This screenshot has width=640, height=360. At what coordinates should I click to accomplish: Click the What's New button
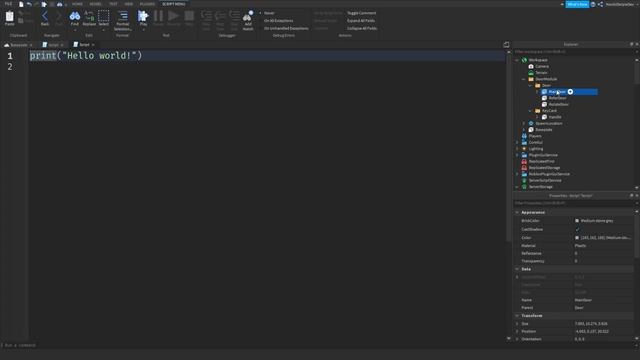(x=577, y=4)
